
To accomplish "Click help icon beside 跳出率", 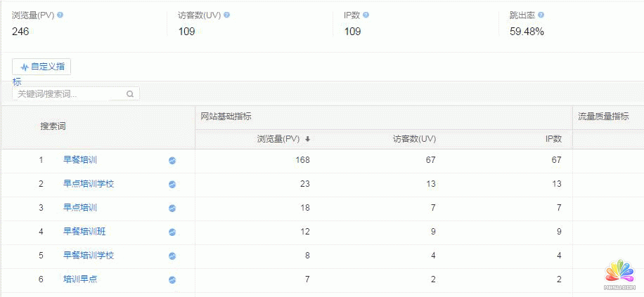I will (541, 15).
